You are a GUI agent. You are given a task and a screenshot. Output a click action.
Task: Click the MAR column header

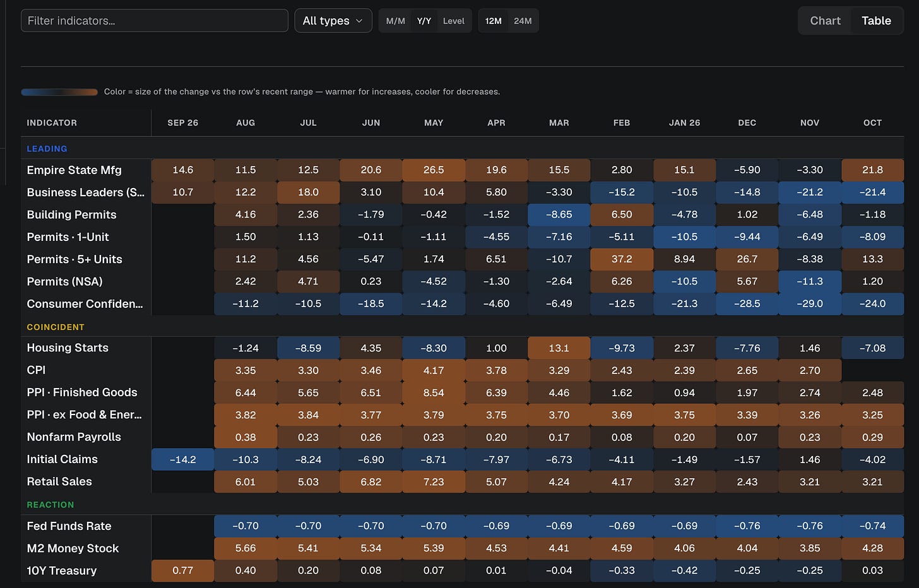pos(559,123)
